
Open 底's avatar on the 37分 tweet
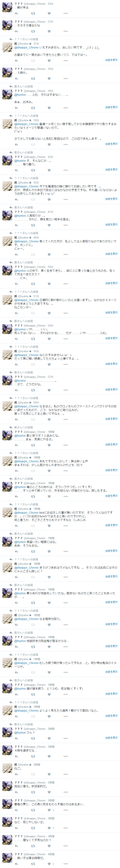point(7,47)
